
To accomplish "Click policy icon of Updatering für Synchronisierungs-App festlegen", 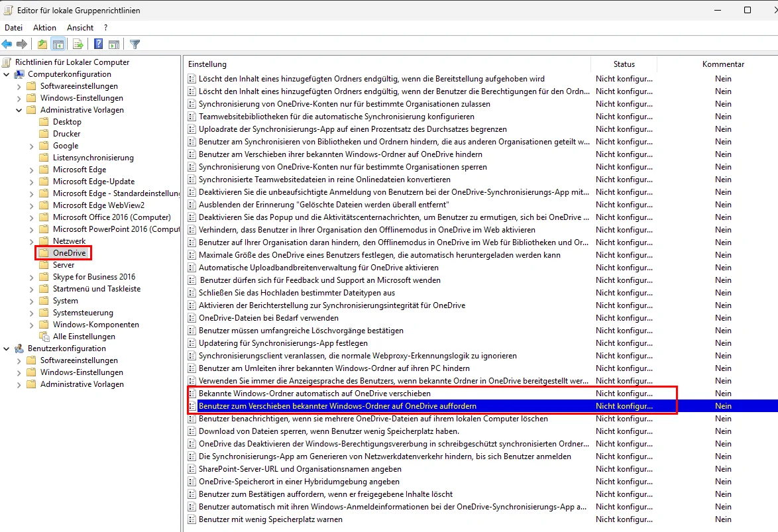I will click(192, 343).
